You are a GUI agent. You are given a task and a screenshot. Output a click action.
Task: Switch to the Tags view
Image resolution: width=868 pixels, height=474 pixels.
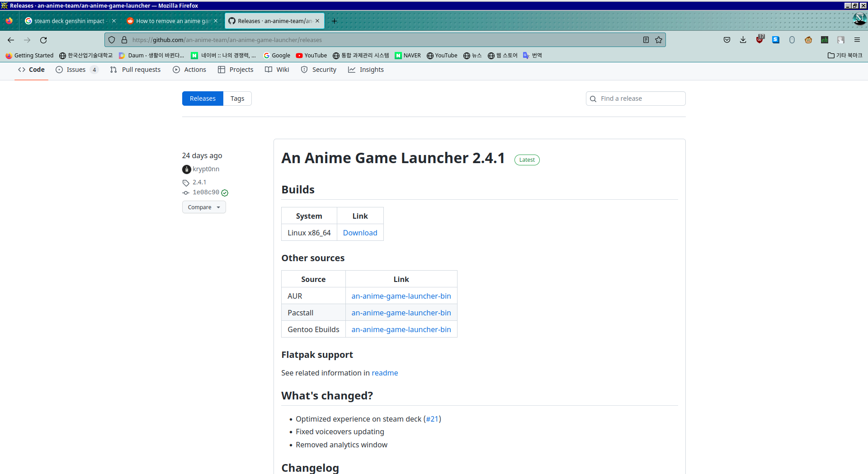237,99
